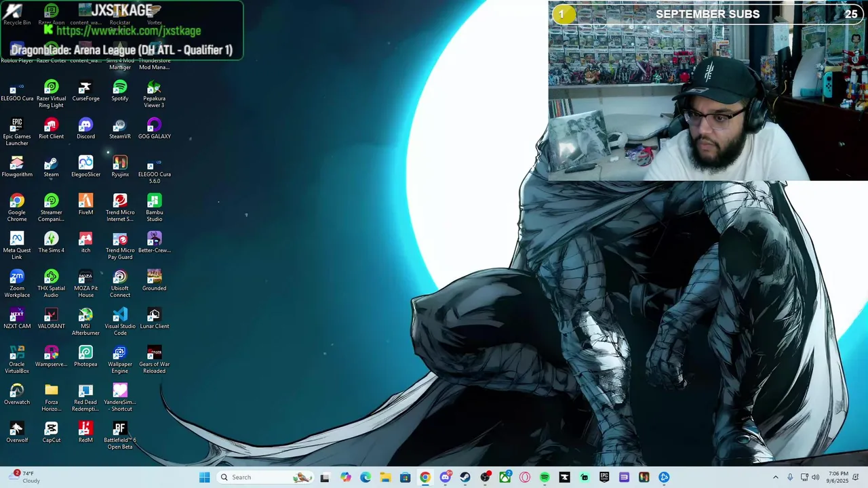Screen dimensions: 868x488
Task: Open the Streamer Companion desktop icon
Action: tap(51, 208)
